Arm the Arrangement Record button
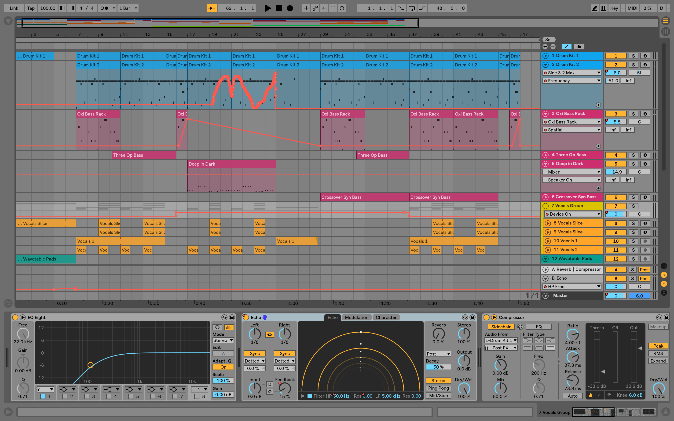The image size is (674, 421). 290,8
